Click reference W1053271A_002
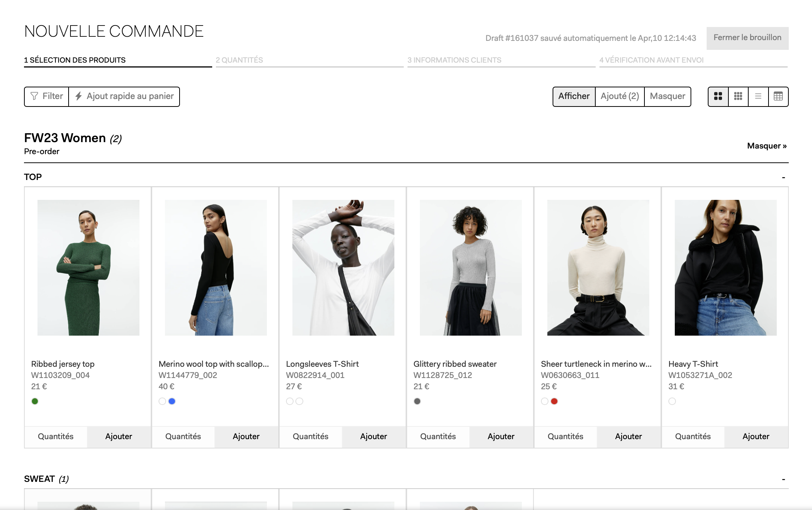 pyautogui.click(x=700, y=375)
